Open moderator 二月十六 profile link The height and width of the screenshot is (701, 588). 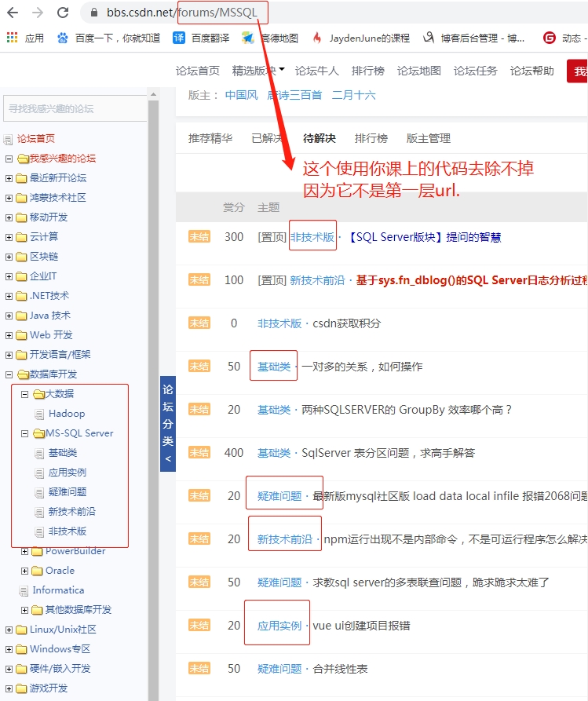tap(354, 95)
